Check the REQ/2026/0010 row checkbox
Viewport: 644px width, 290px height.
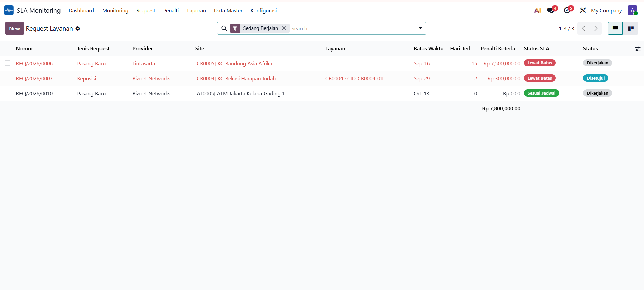[8, 93]
